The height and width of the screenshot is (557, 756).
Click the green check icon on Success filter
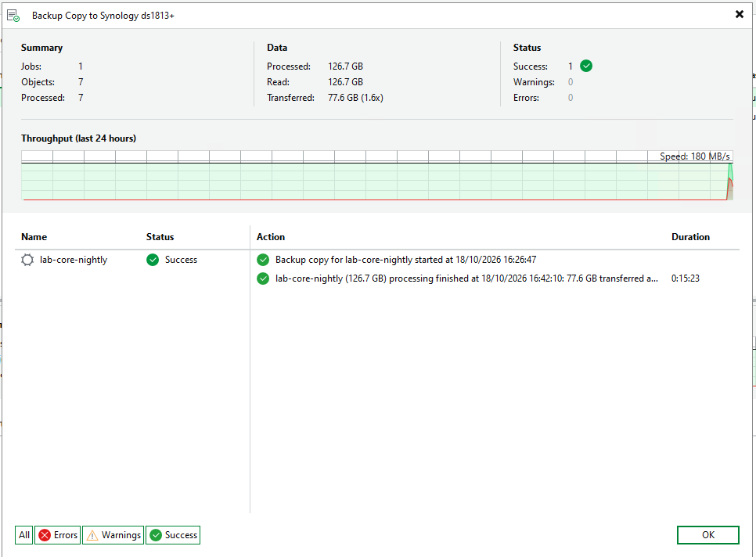tap(156, 535)
